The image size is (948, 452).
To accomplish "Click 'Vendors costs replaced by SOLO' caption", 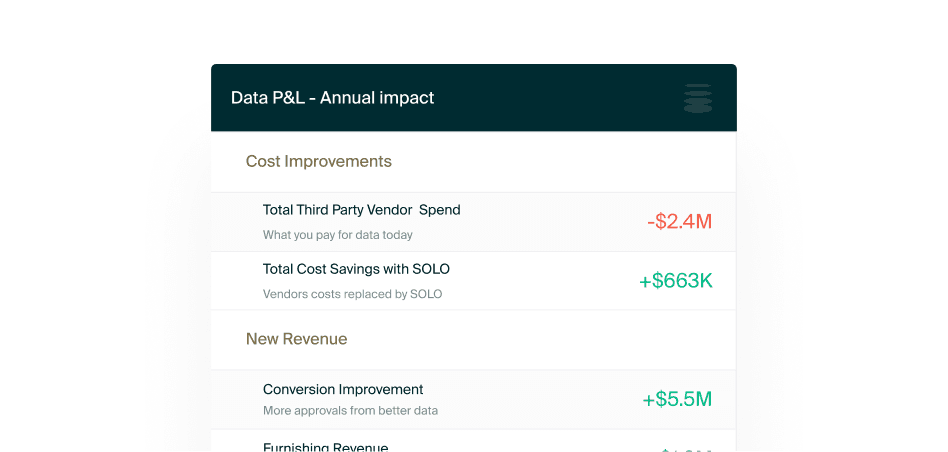I will point(352,294).
